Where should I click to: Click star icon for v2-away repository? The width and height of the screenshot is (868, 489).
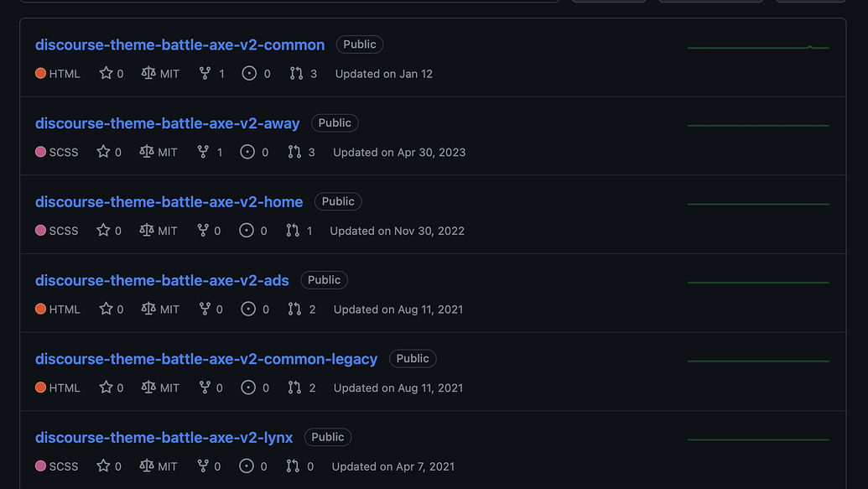pos(103,153)
